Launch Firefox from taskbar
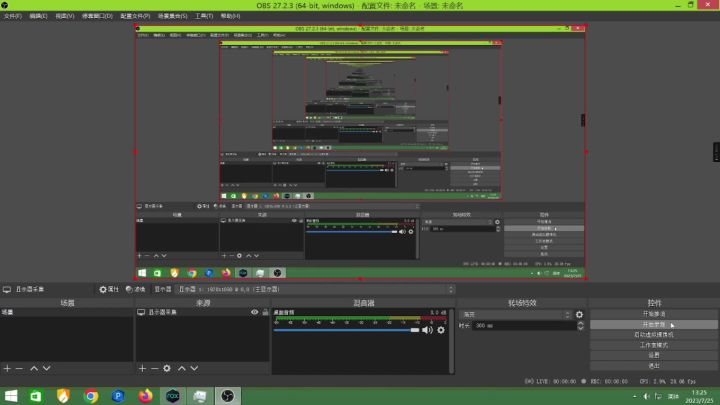This screenshot has width=720, height=405. click(146, 396)
